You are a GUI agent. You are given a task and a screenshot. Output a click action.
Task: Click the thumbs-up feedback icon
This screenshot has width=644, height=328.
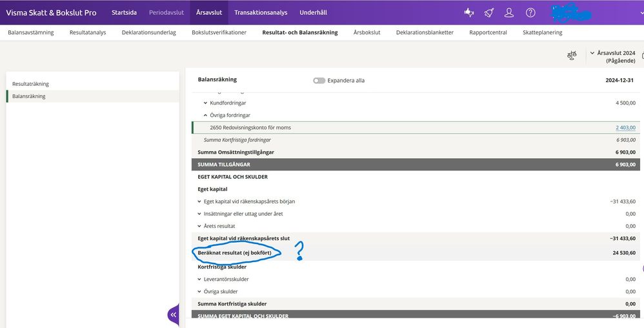click(469, 13)
